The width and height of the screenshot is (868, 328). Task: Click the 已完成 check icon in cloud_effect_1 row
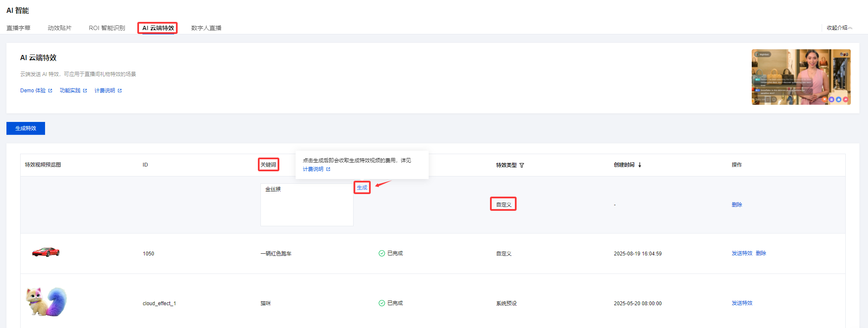(382, 303)
